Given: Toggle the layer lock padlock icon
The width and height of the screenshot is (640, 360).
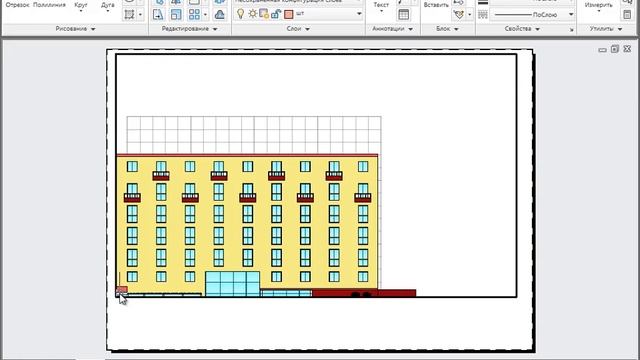Looking at the screenshot, I should [x=276, y=14].
